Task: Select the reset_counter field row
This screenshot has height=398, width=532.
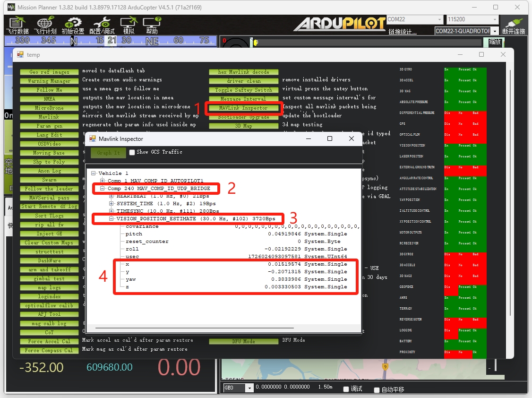Action: [236, 241]
